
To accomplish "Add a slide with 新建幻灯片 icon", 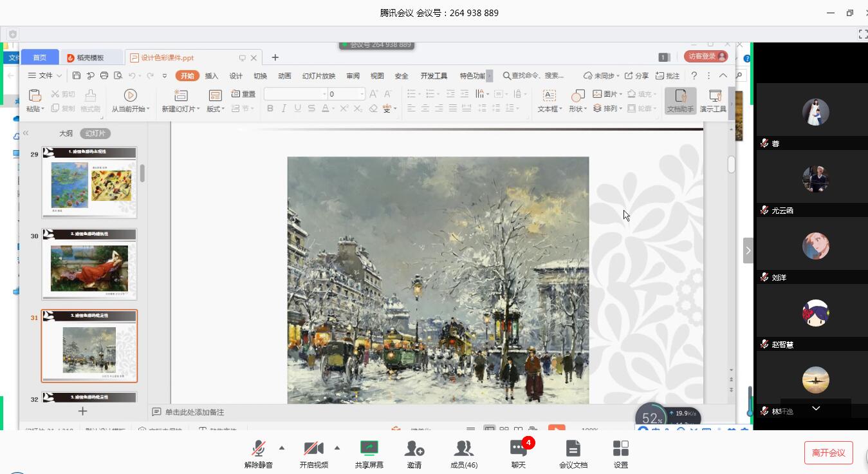I will [x=181, y=96].
